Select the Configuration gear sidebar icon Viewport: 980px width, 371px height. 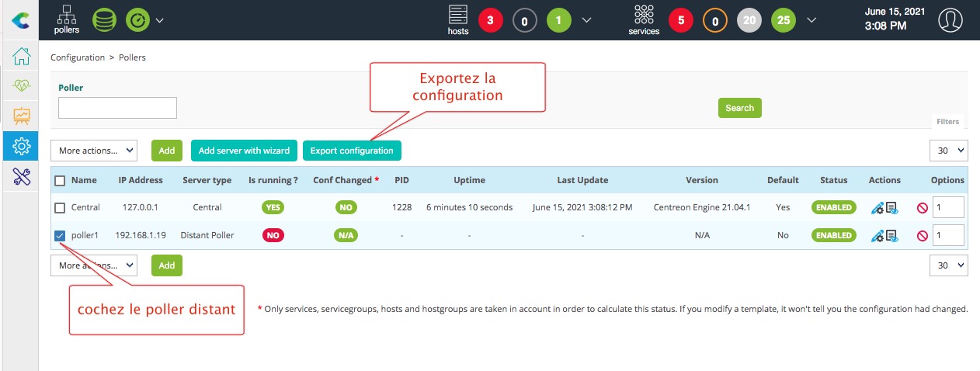pyautogui.click(x=21, y=146)
